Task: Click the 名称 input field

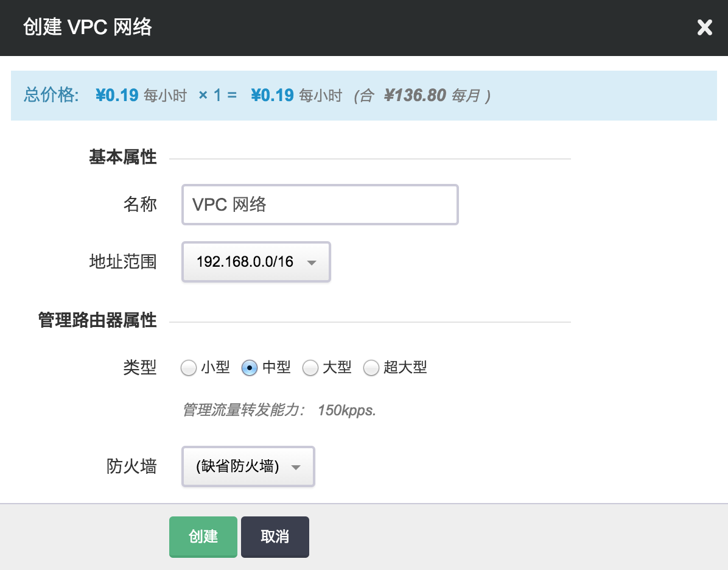Action: tap(320, 205)
